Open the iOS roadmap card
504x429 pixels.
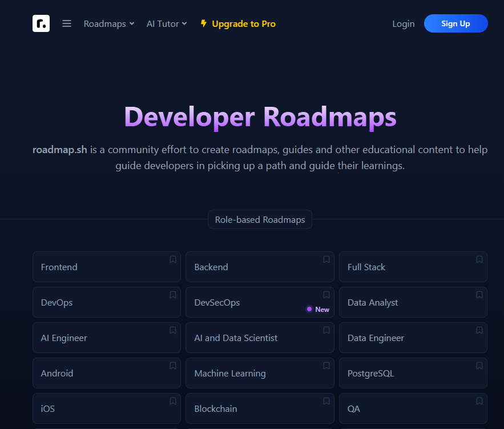click(x=107, y=408)
